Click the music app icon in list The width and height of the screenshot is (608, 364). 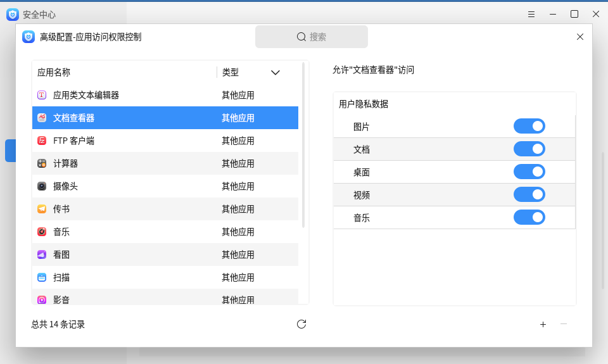[42, 232]
